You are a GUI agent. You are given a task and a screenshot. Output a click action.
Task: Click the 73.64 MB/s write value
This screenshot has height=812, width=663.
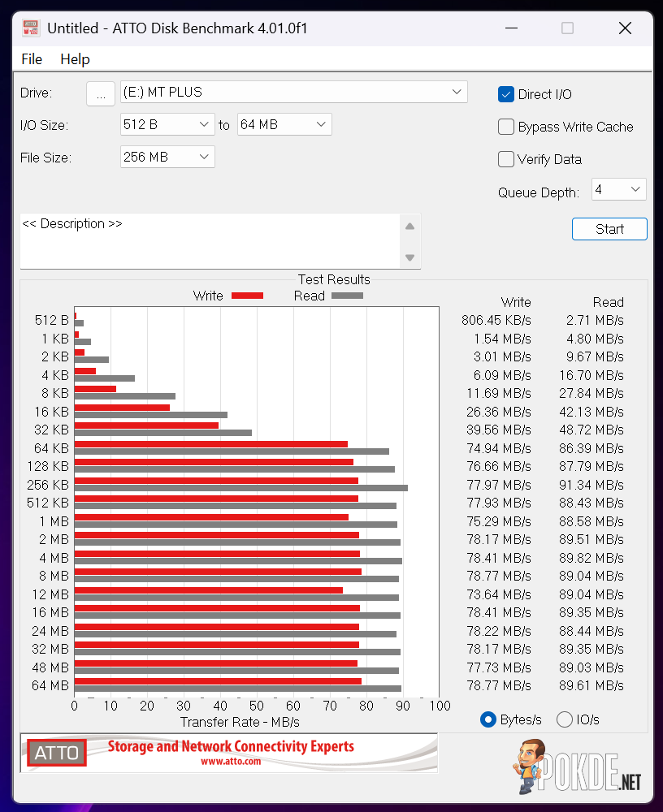point(499,594)
